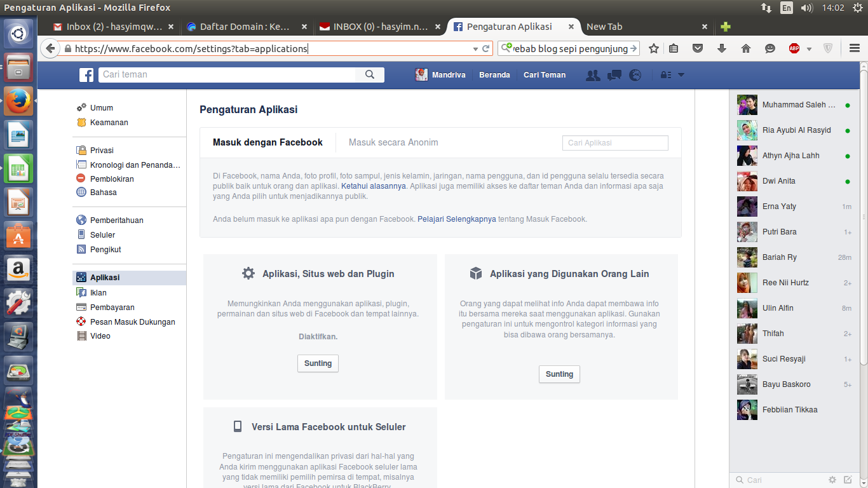Open notifications globe icon
The image size is (868, 488).
[x=635, y=75]
